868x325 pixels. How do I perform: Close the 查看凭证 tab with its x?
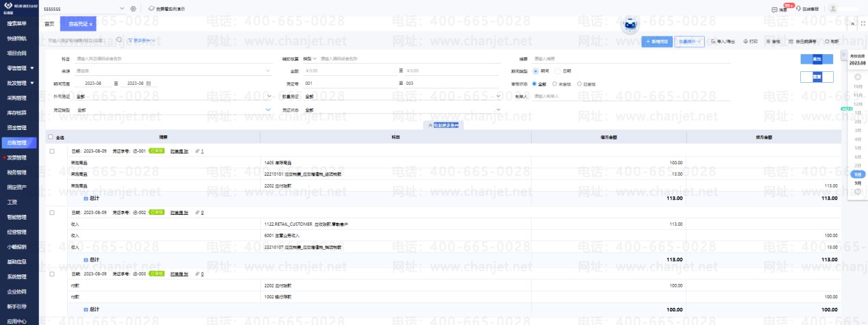(90, 24)
